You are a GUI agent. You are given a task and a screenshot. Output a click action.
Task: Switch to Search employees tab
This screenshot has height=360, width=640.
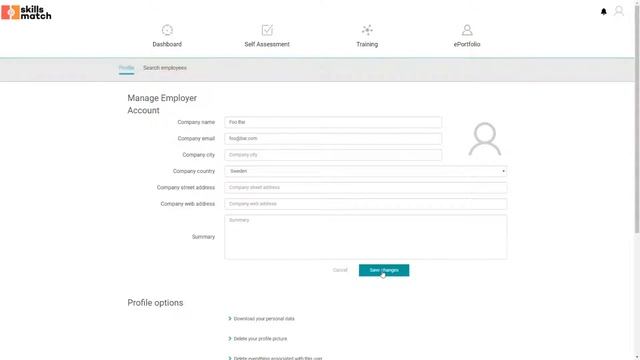click(x=165, y=68)
